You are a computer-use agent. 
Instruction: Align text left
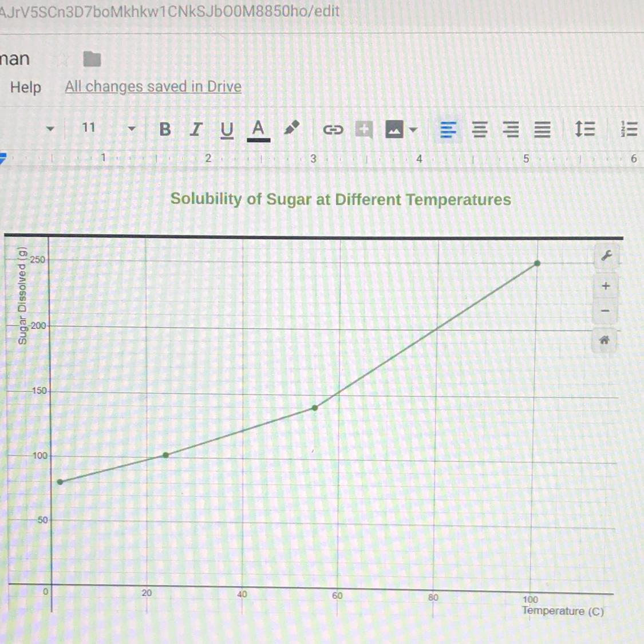coord(448,130)
